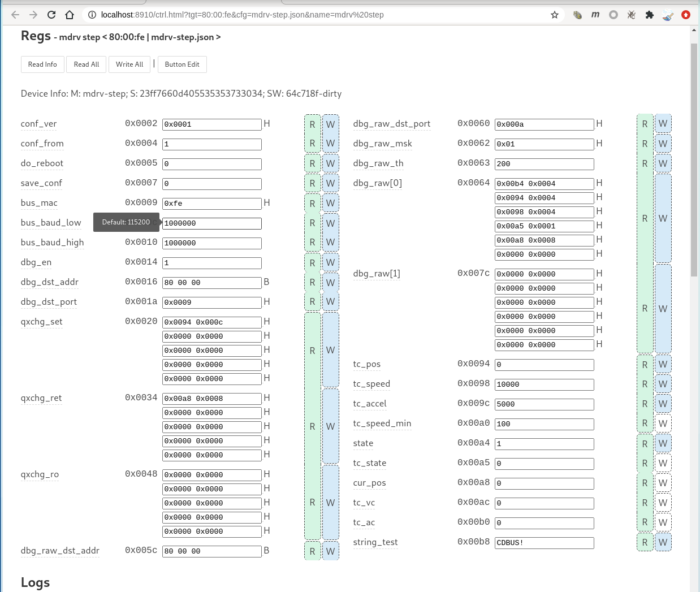Click the string_test field containing CDBUS!
Viewport: 700px width, 592px height.
545,543
